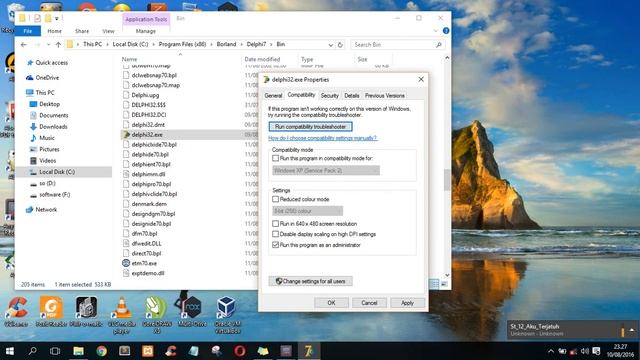Switch Explorer to large icons view button

coord(444,284)
